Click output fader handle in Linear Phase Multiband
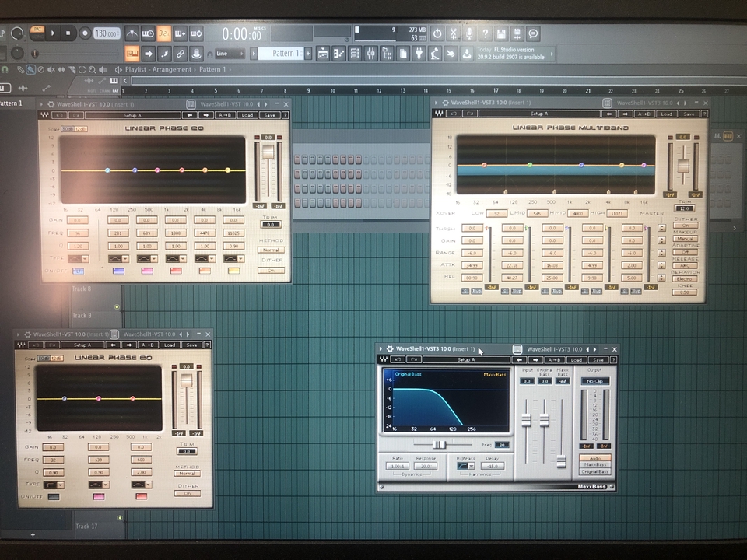Image resolution: width=747 pixels, height=560 pixels. click(x=684, y=166)
